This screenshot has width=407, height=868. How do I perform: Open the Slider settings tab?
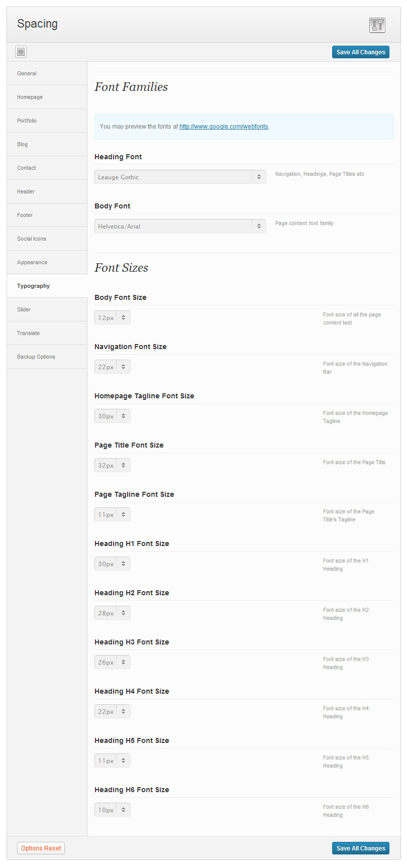pyautogui.click(x=47, y=309)
